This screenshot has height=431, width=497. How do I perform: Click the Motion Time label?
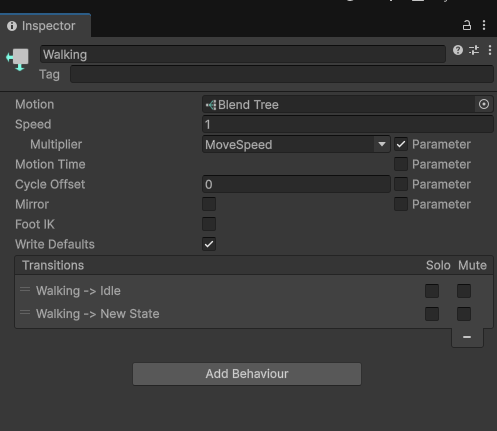pyautogui.click(x=50, y=164)
